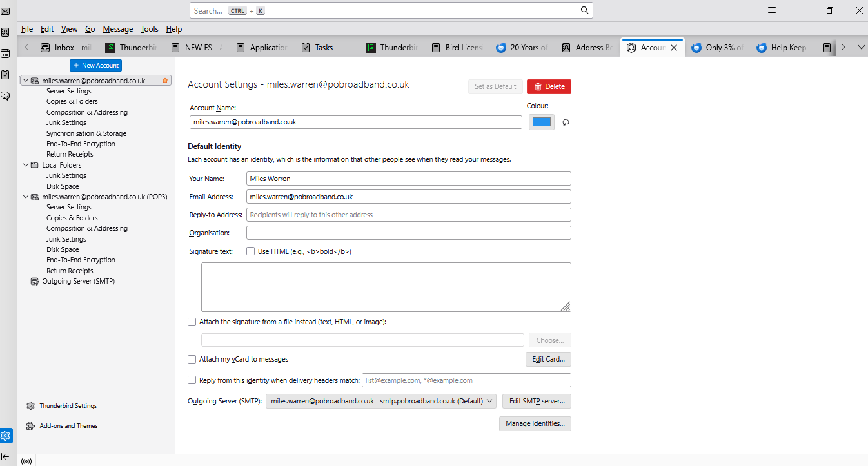Click the Your Name field
Screen dimensions: 868x466
point(409,179)
